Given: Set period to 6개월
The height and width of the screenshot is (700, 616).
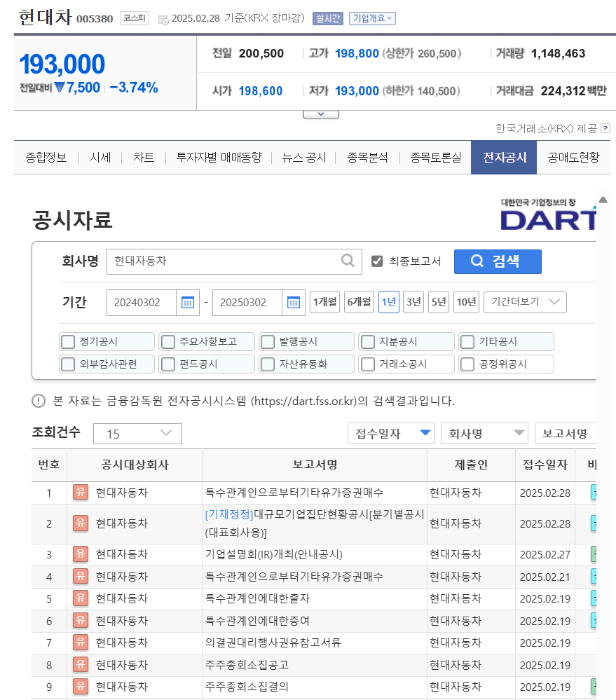Looking at the screenshot, I should pos(359,302).
